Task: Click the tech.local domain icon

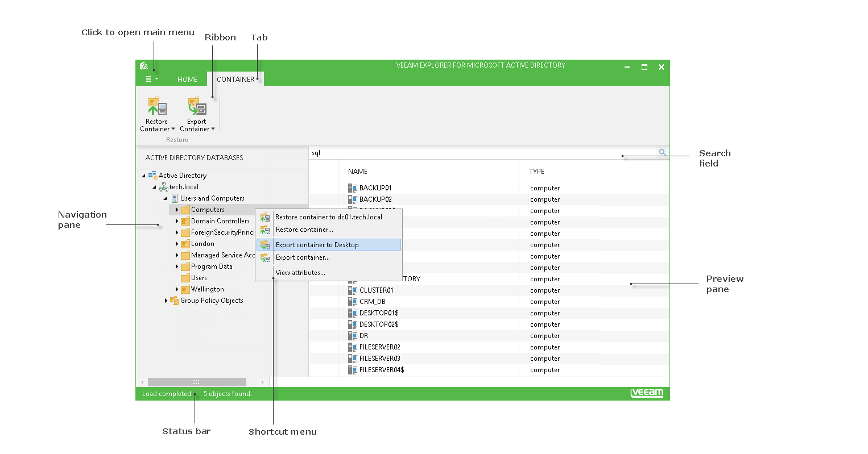Action: 164,187
